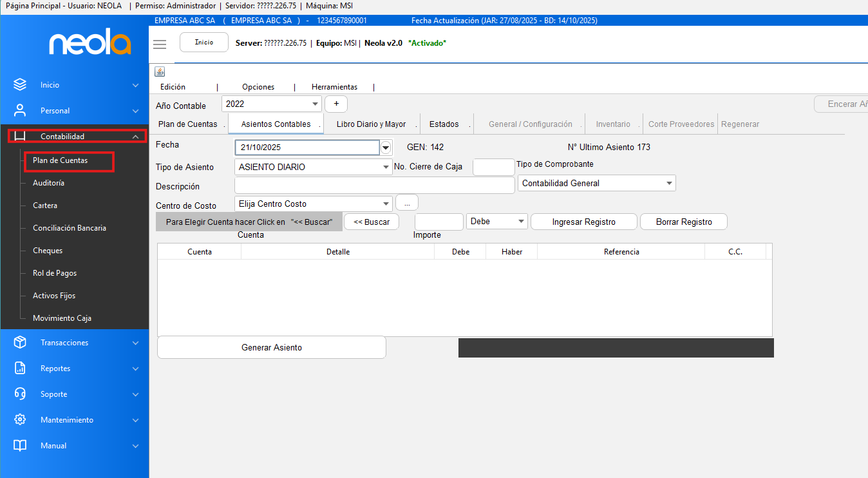Click the Soporte headset icon
Image resolution: width=868 pixels, height=478 pixels.
pos(20,394)
